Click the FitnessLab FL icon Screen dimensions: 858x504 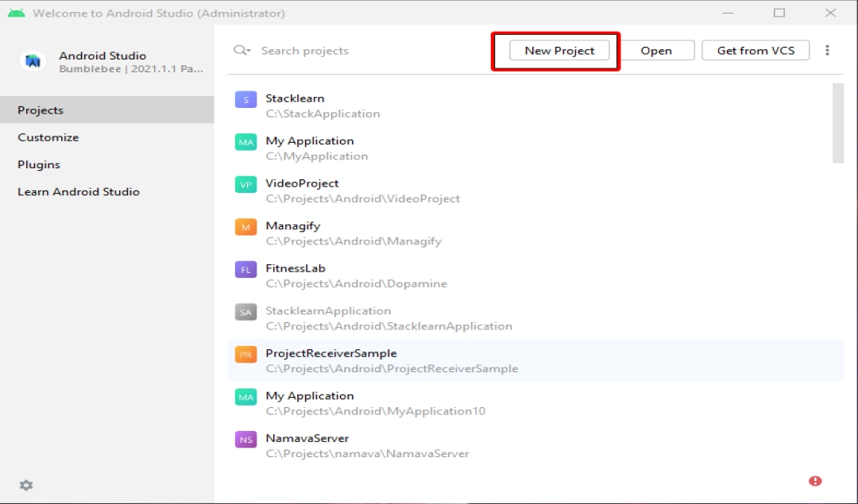[x=245, y=270]
